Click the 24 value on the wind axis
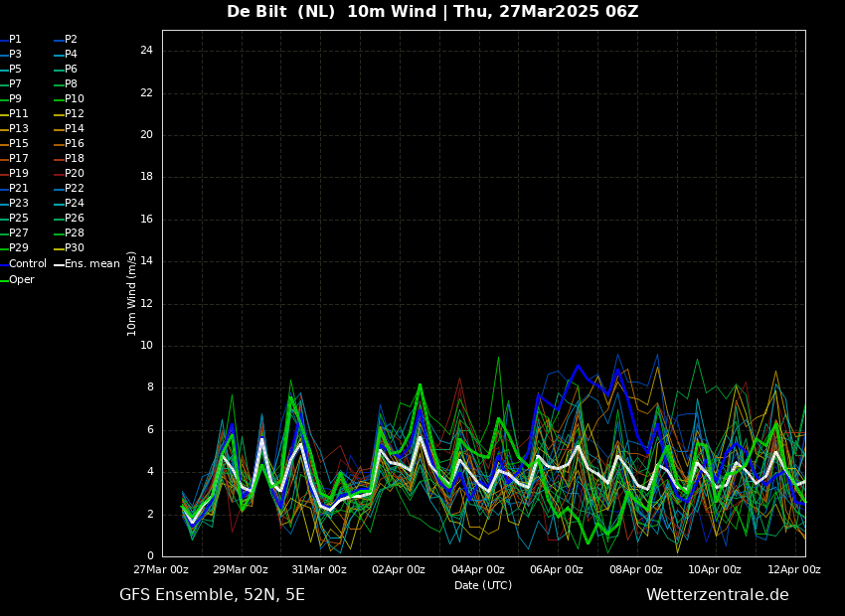This screenshot has height=616, width=845. [x=146, y=51]
